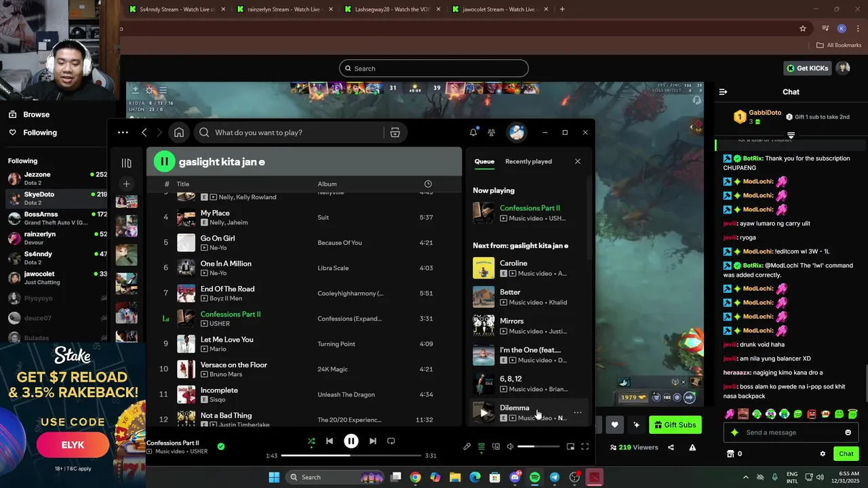Report the stream with warning icon
This screenshot has height=488, width=868.
(692, 447)
